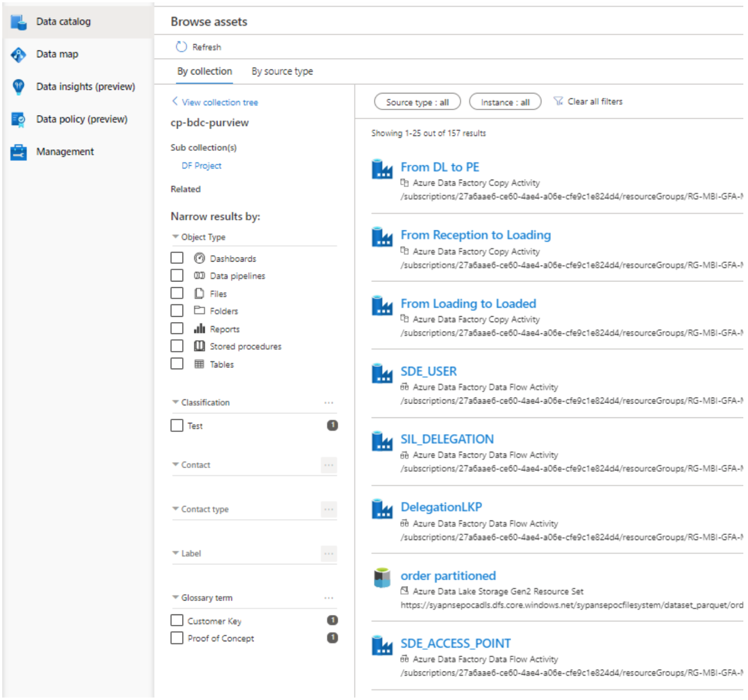The height and width of the screenshot is (700, 748).
Task: Check the Stored procedures filter checkbox
Action: [x=177, y=346]
